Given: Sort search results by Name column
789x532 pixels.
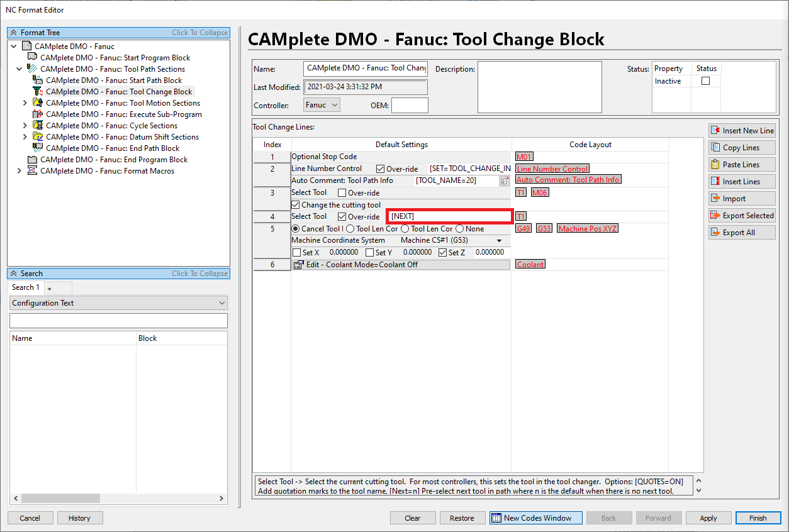Looking at the screenshot, I should click(x=73, y=338).
